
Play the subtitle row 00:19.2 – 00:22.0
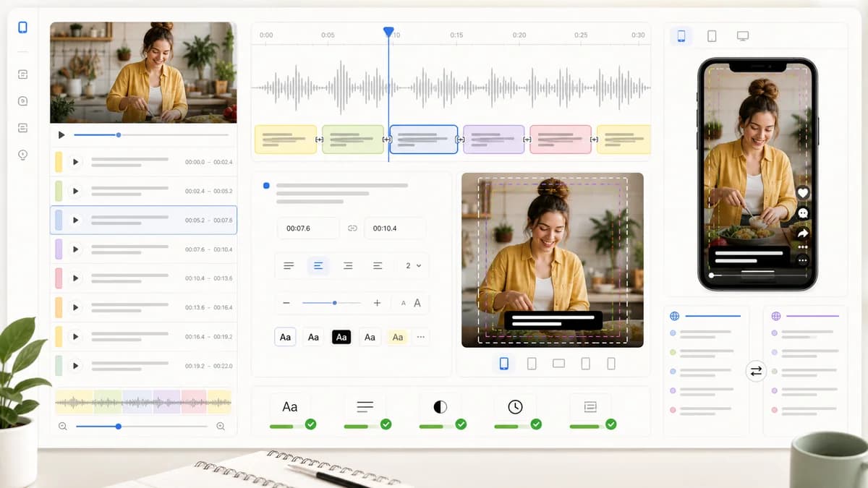[75, 366]
